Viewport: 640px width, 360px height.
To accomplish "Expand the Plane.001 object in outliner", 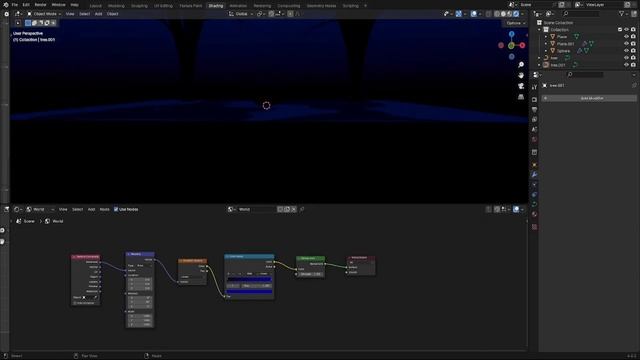I will pos(546,44).
